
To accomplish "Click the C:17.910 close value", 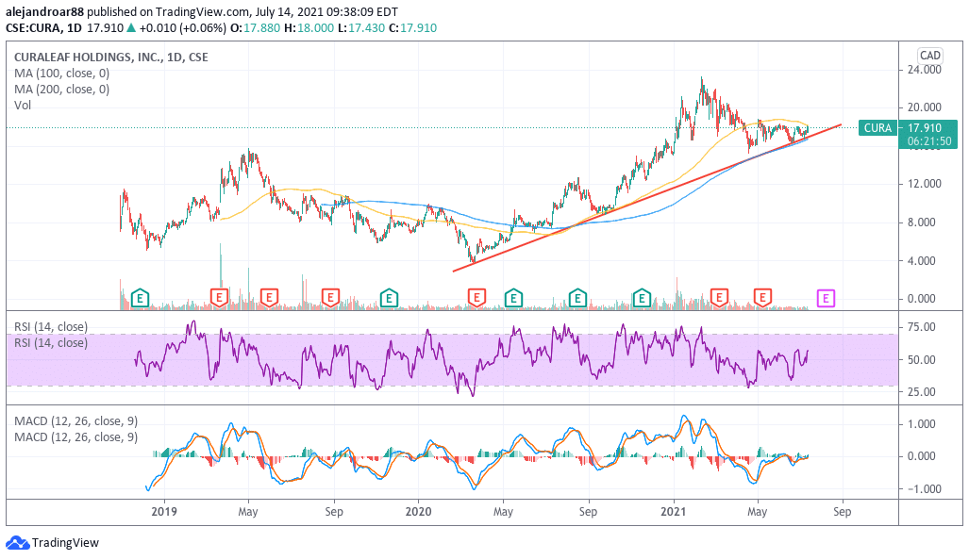I will pos(413,27).
